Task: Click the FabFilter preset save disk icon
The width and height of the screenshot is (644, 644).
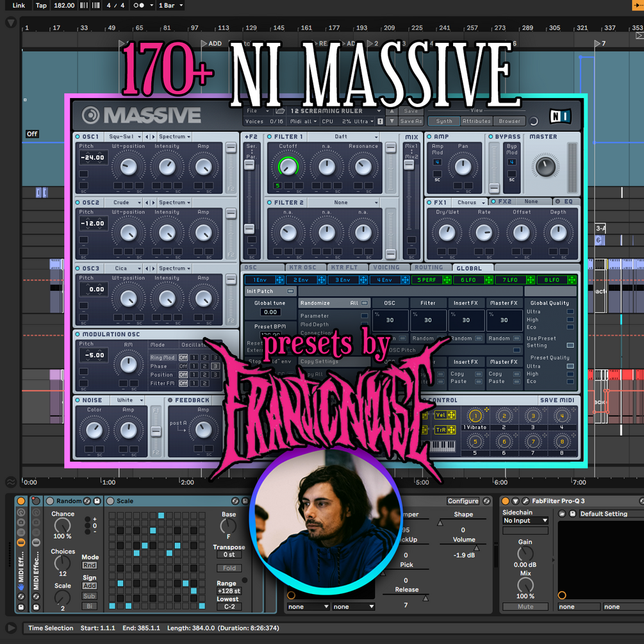Action: [572, 514]
